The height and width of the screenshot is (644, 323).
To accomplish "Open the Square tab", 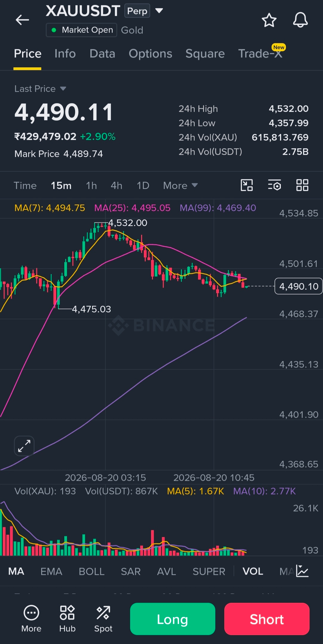I will pos(205,54).
